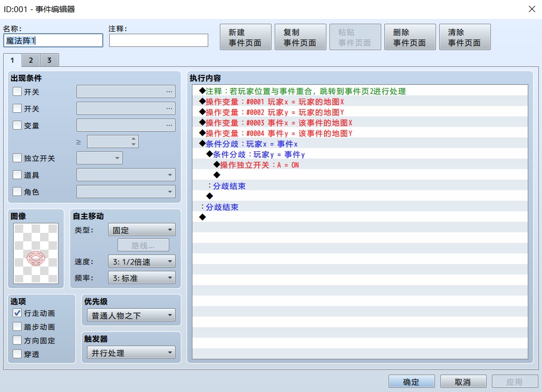542x392 pixels.
Task: Open the 频率 dropdown showing 3: 标准
Action: coord(142,278)
